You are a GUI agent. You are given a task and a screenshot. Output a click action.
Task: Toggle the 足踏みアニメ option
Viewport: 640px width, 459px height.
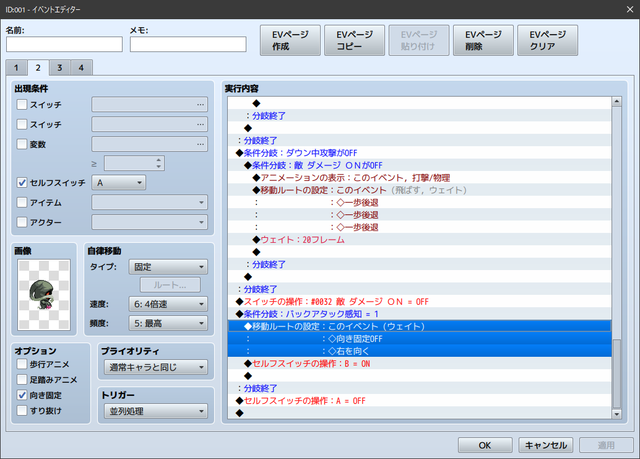click(x=22, y=379)
